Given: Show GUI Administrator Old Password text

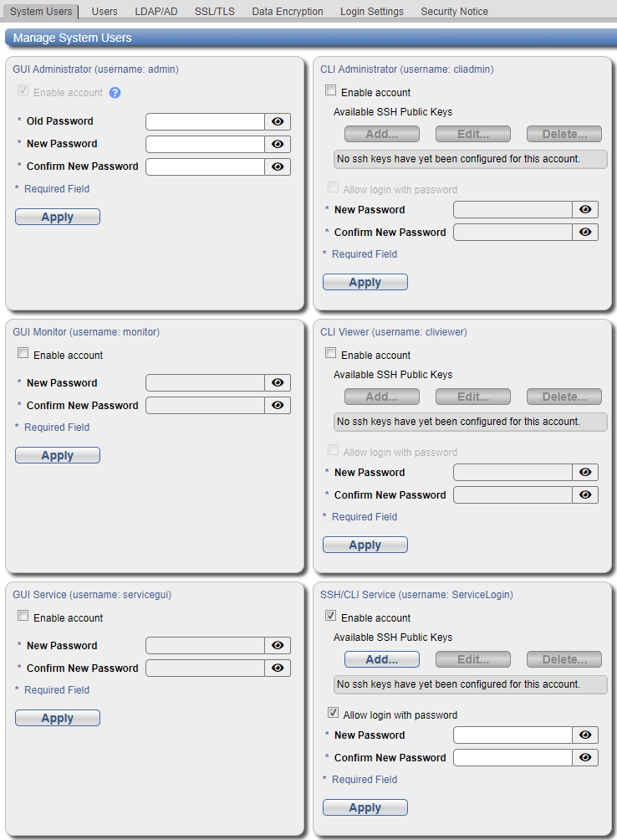Looking at the screenshot, I should coord(278,121).
